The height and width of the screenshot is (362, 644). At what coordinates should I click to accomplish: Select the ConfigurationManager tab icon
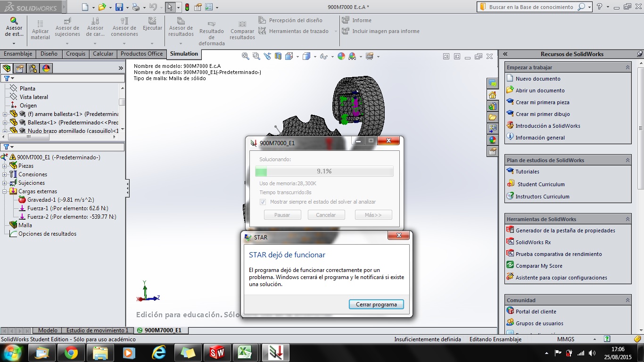pyautogui.click(x=33, y=68)
